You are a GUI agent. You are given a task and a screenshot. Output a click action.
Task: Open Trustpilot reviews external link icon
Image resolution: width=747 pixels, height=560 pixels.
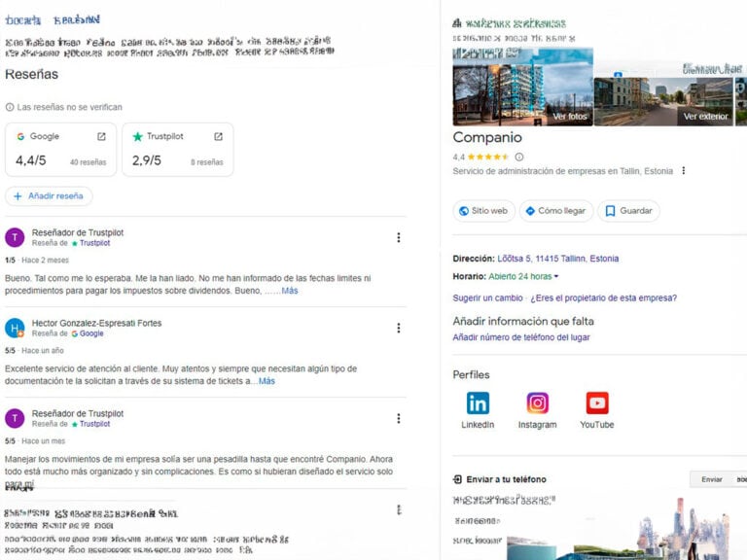tap(218, 137)
